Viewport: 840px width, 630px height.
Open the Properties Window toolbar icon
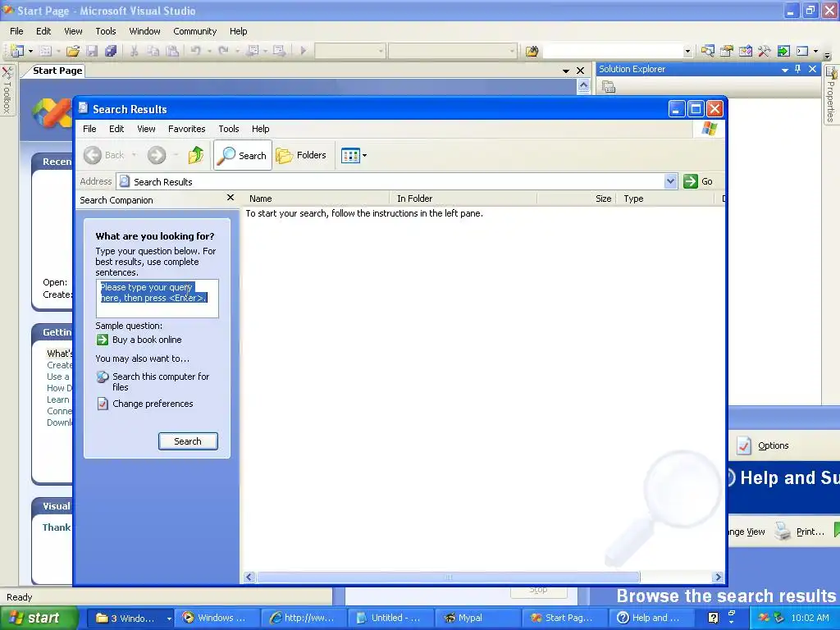click(727, 51)
